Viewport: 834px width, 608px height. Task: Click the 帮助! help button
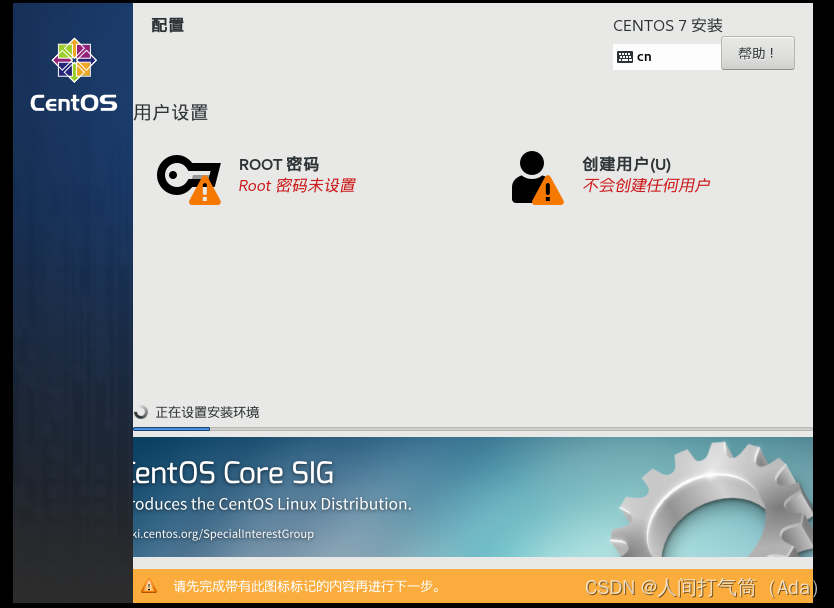(x=757, y=53)
